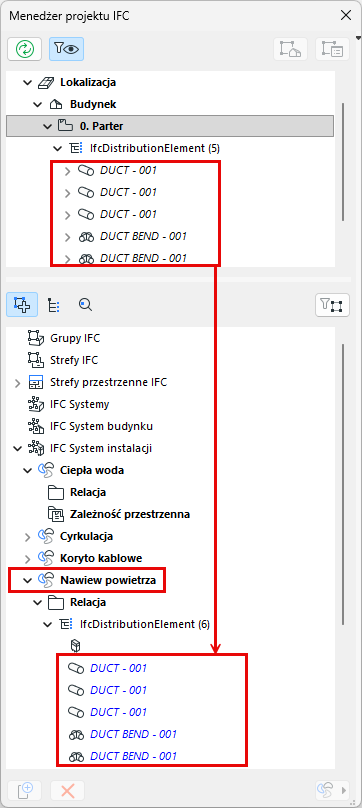Click the top-right container structure icon
Screen dimensions: 362x808
click(290, 49)
